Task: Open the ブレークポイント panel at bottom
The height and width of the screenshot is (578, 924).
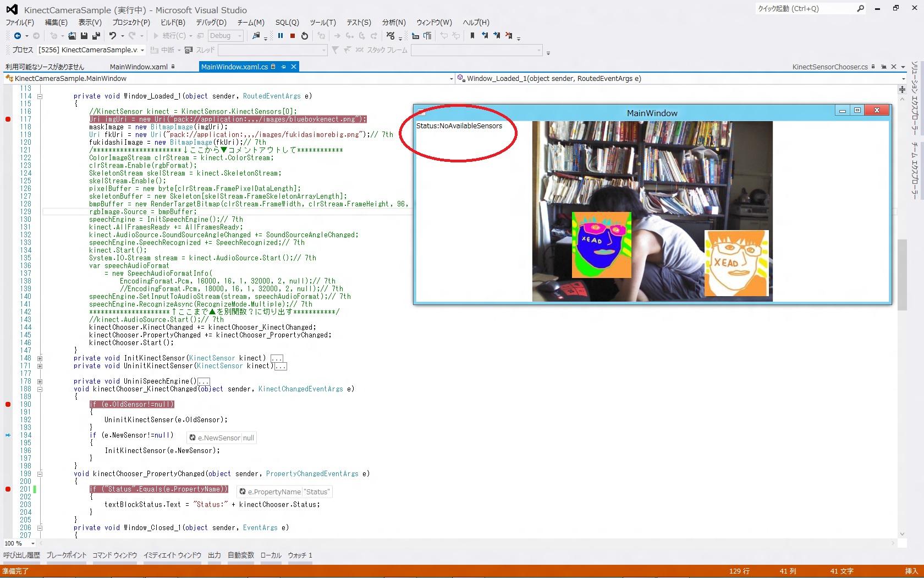Action: 66,555
